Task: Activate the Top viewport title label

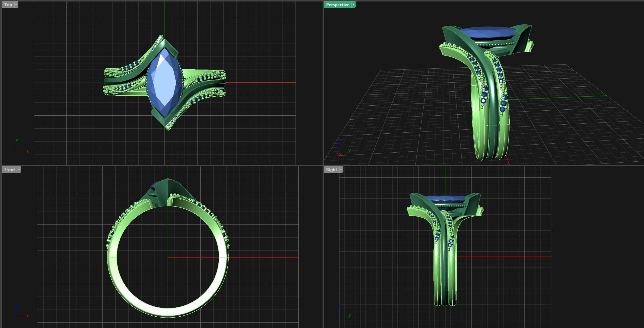Action: pyautogui.click(x=8, y=5)
